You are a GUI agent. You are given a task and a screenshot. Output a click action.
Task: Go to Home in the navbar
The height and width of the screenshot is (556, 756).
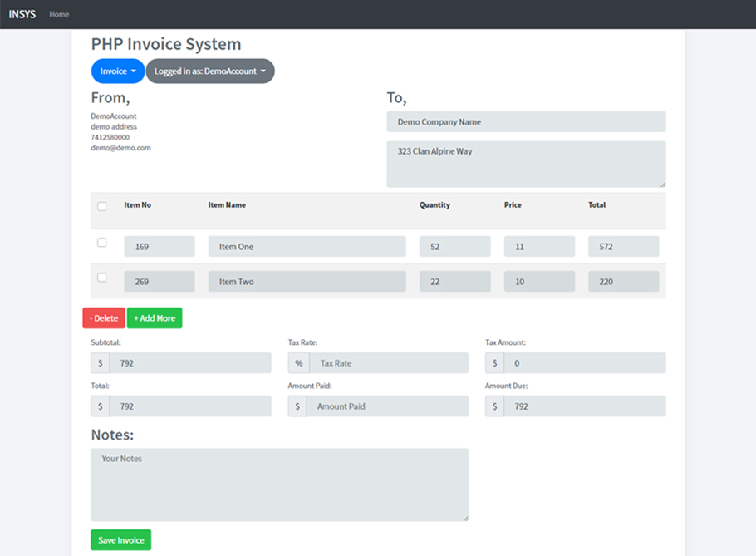[x=59, y=14]
